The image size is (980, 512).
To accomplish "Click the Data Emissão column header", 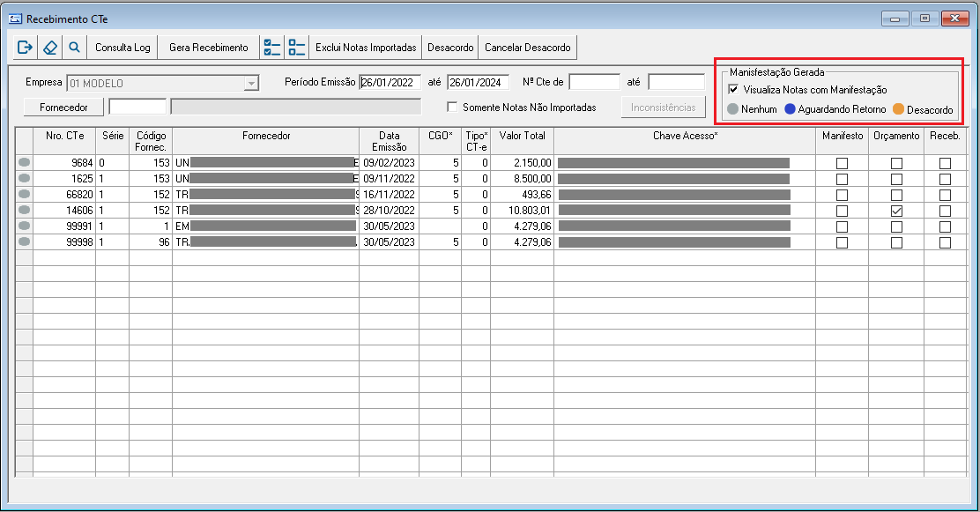I will [389, 141].
